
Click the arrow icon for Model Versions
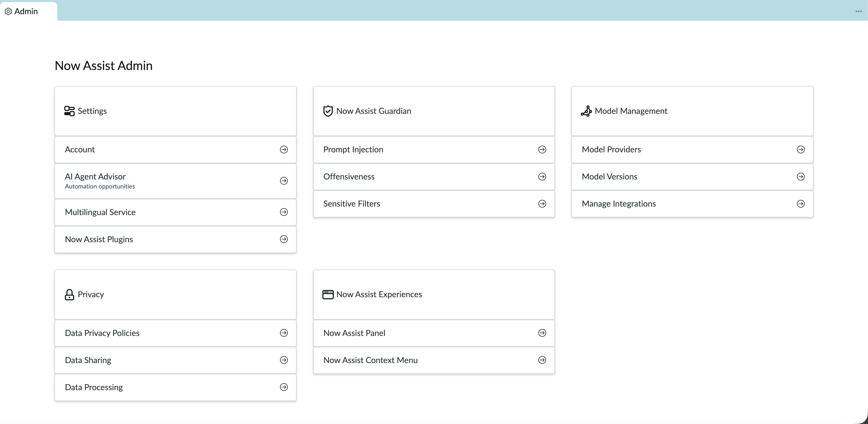coord(801,176)
